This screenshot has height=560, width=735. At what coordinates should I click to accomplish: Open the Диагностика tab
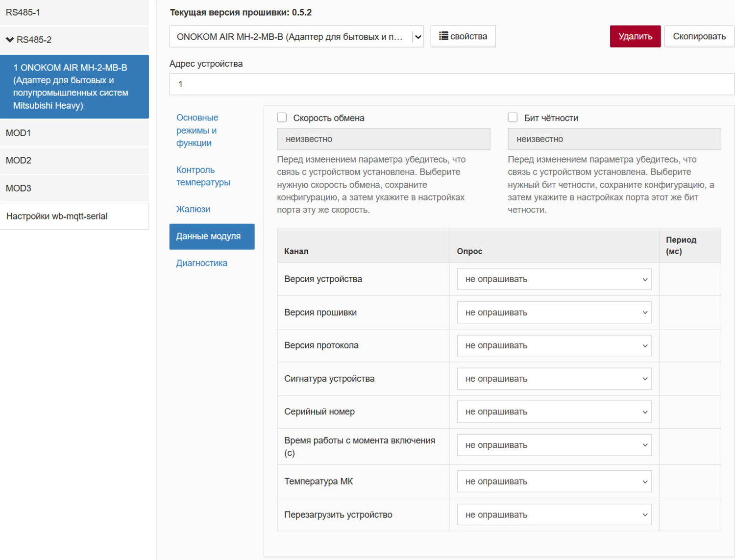pyautogui.click(x=212, y=263)
